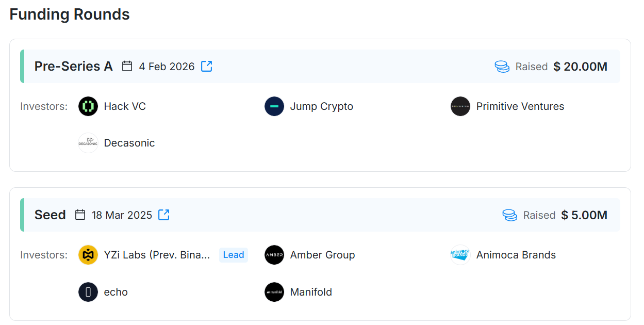Click the Manifold logo icon
Screen dimensions: 644x325
coord(274,292)
